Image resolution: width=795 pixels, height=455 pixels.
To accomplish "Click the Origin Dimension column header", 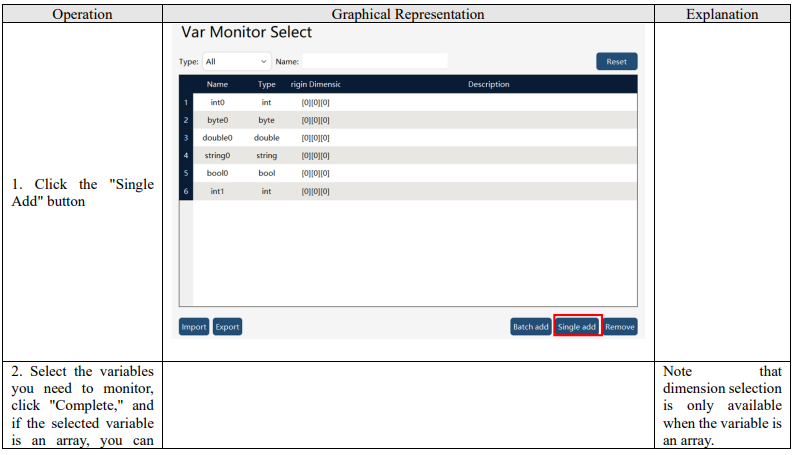I will 315,84.
